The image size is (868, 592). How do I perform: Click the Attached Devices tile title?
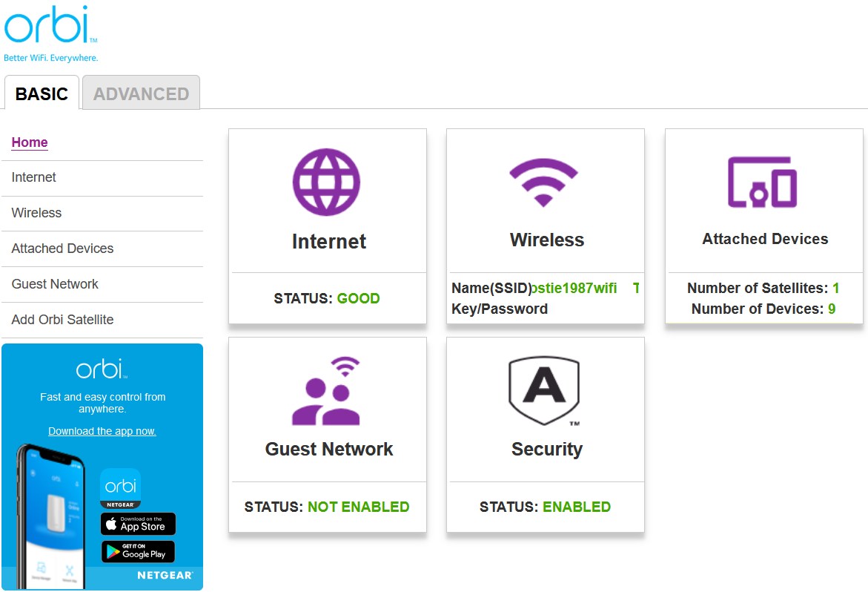pos(765,239)
